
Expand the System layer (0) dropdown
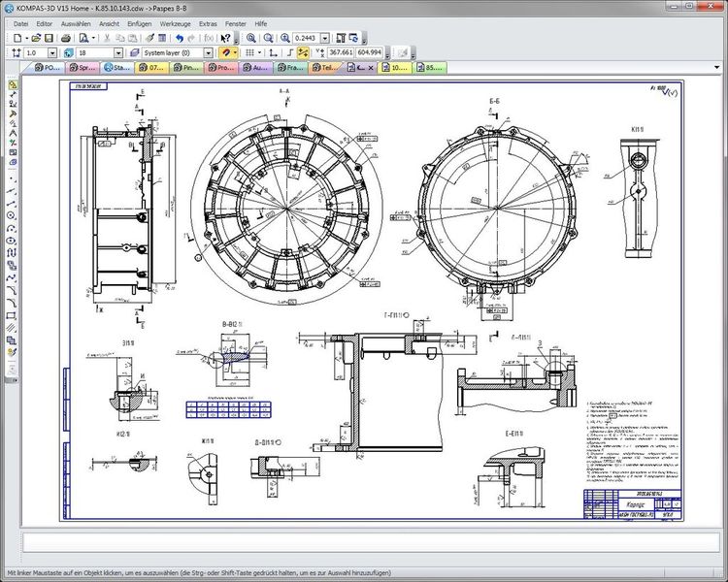pos(209,52)
